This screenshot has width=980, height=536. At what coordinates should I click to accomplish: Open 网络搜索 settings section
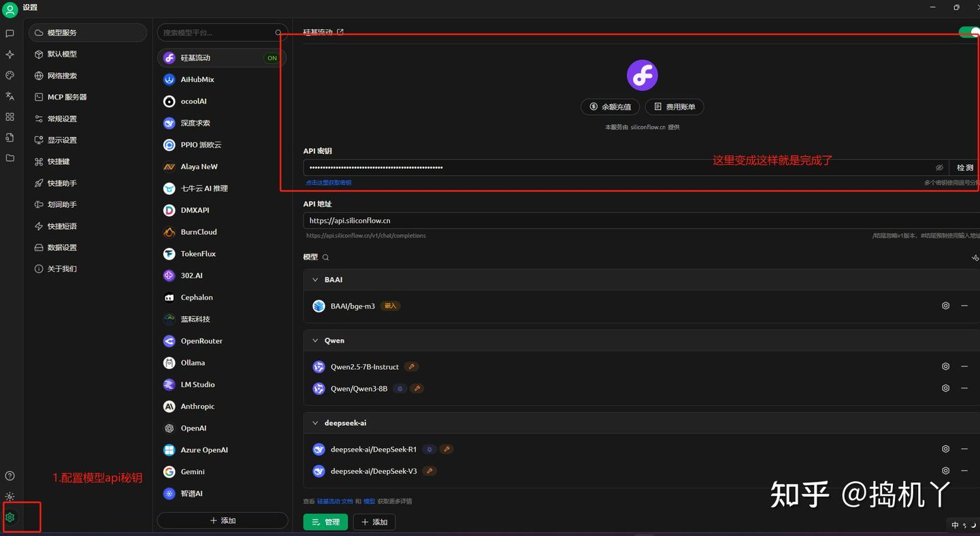(88, 76)
